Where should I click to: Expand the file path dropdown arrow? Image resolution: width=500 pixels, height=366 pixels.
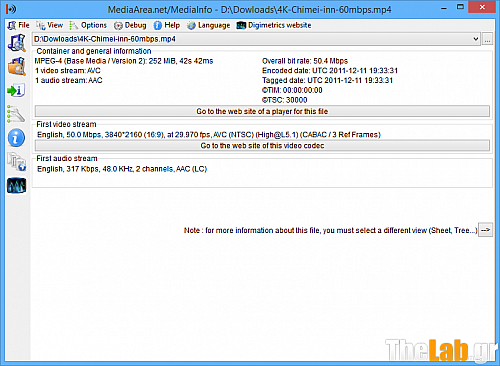click(x=476, y=39)
